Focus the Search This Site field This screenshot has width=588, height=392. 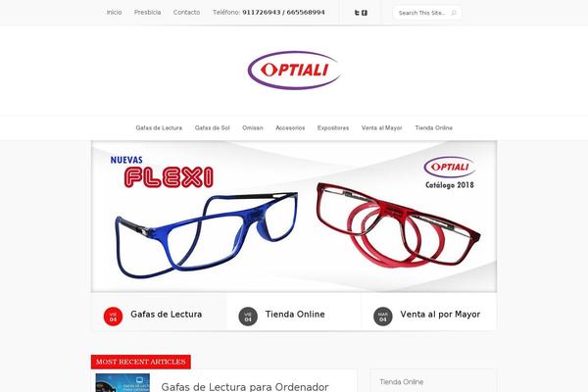(426, 13)
